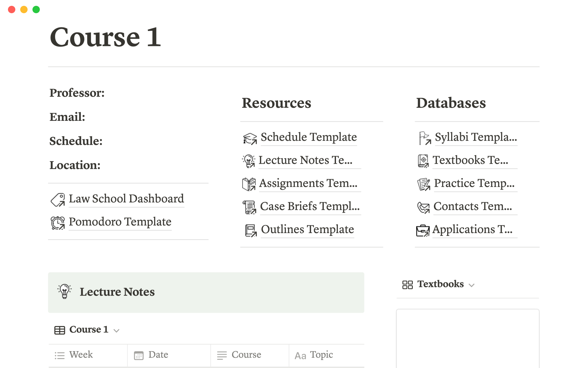Image resolution: width=588 pixels, height=368 pixels.
Task: Click the open book icon beside Assignments Tem...
Action: [249, 184]
